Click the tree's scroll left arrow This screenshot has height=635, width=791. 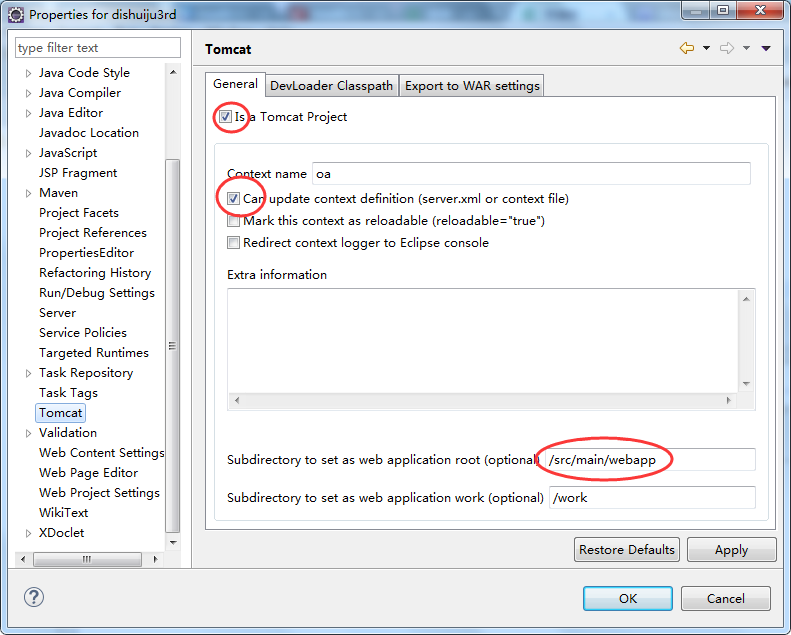click(23, 559)
